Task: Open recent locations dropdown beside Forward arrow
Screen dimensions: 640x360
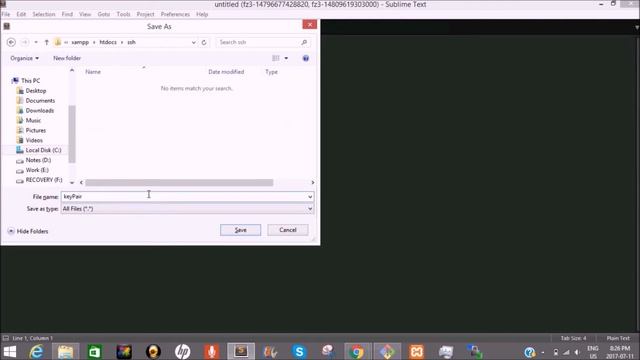Action: pyautogui.click(x=36, y=42)
